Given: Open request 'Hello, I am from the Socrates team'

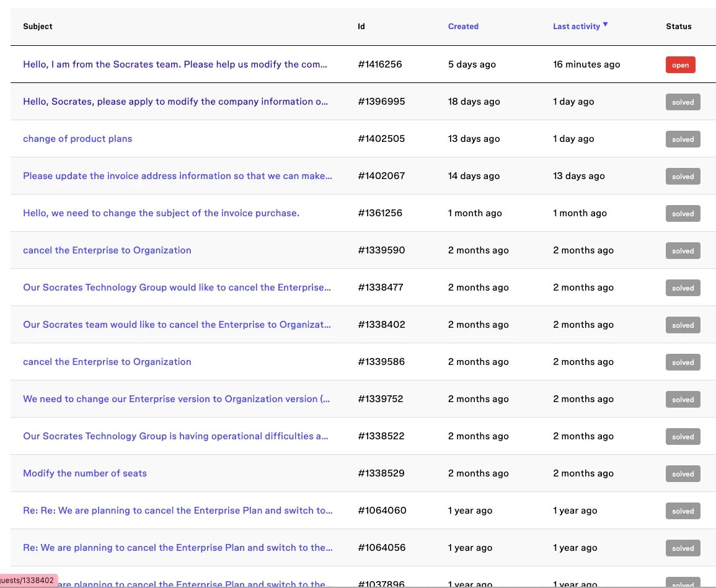Looking at the screenshot, I should (x=175, y=64).
